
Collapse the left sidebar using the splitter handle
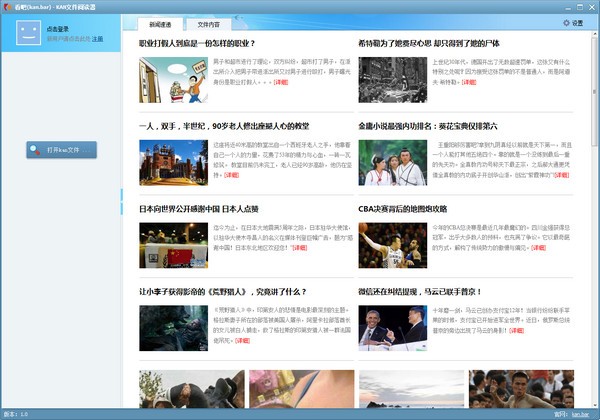tap(122, 194)
